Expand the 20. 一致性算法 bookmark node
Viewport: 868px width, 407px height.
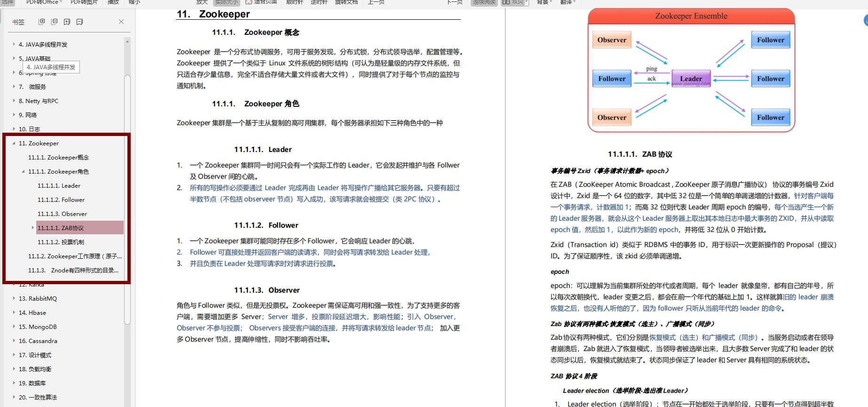pos(14,397)
